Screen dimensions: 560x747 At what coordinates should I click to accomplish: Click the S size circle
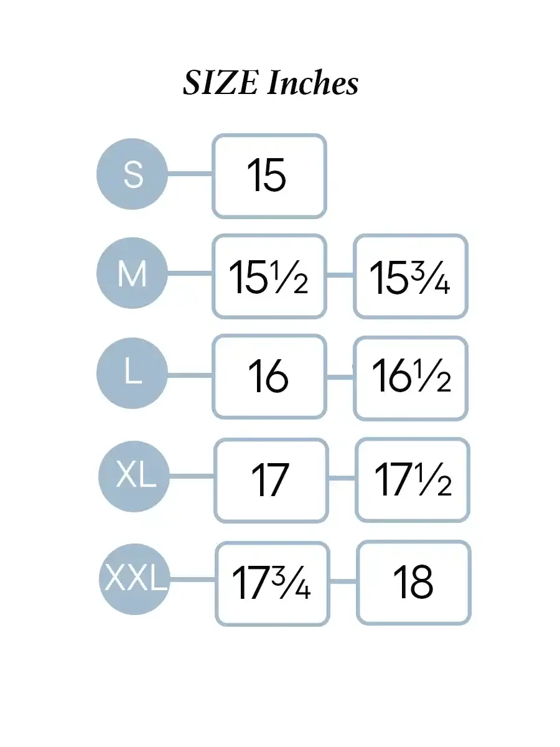tap(133, 174)
